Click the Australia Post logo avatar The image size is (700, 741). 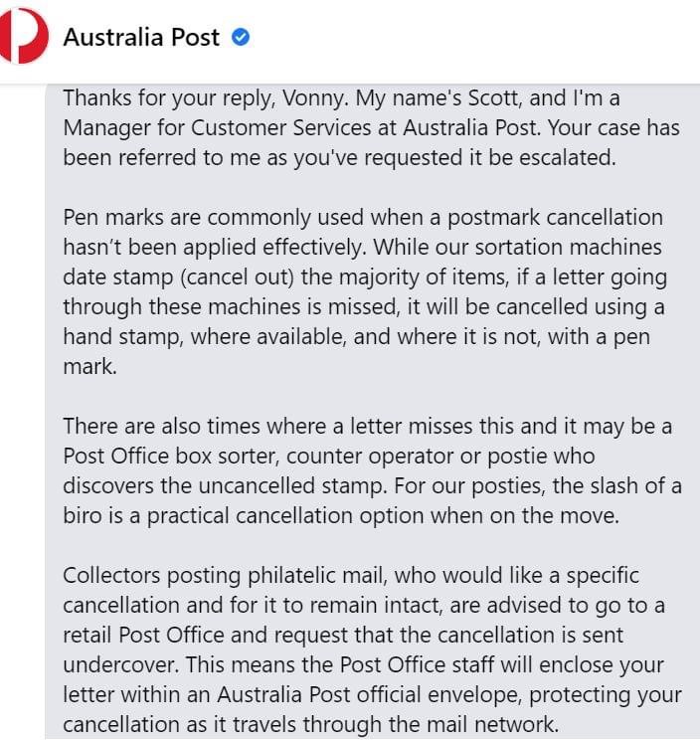(x=24, y=37)
